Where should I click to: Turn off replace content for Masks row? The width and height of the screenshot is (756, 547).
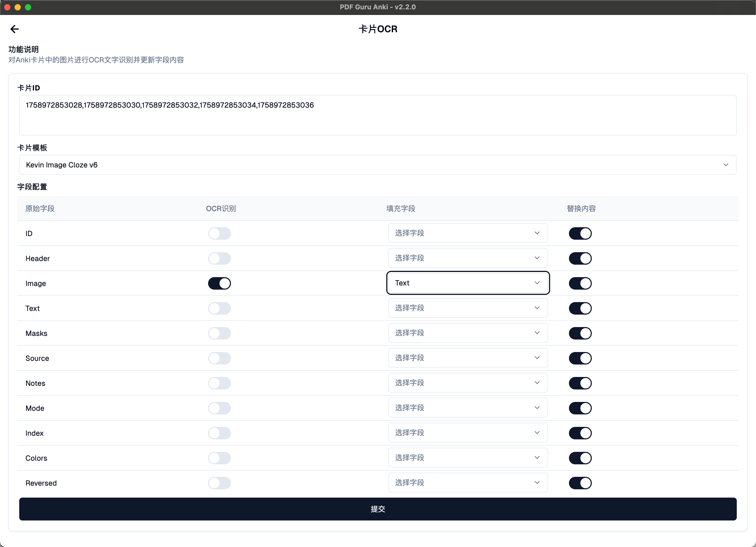coord(580,333)
